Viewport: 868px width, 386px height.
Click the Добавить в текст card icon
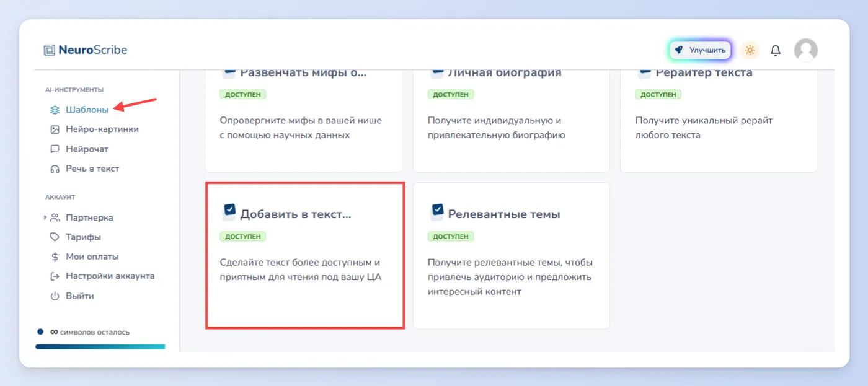(229, 212)
